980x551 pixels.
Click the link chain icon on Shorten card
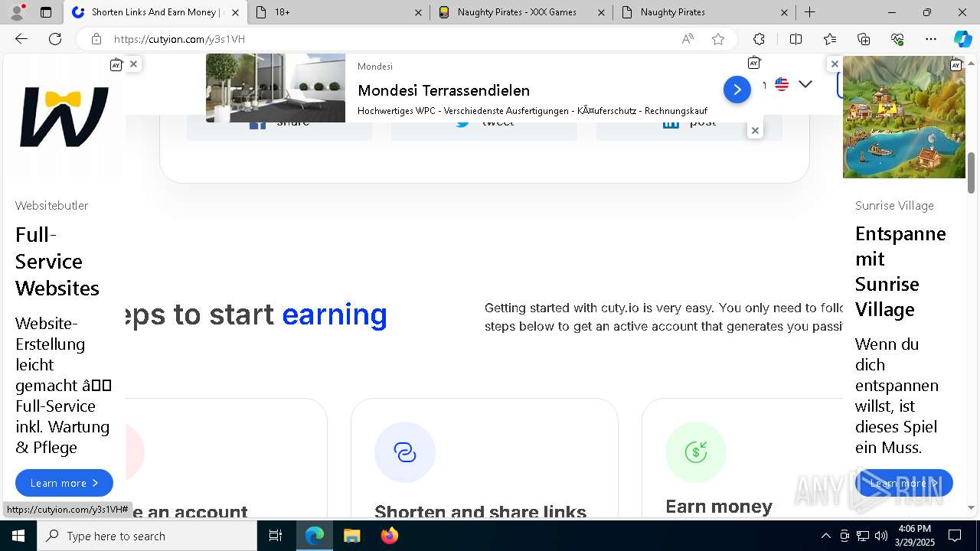tap(405, 452)
